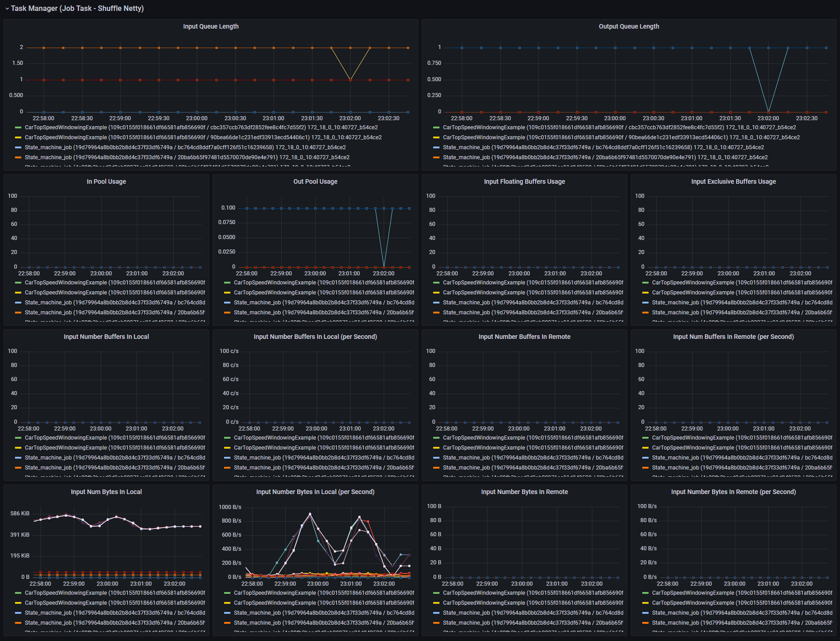Click Input Number Bytes In Local (per Second) title

(x=315, y=492)
